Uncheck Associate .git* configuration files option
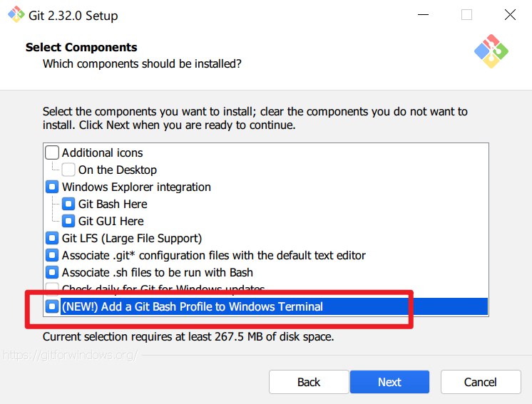The height and width of the screenshot is (404, 532). click(x=52, y=255)
